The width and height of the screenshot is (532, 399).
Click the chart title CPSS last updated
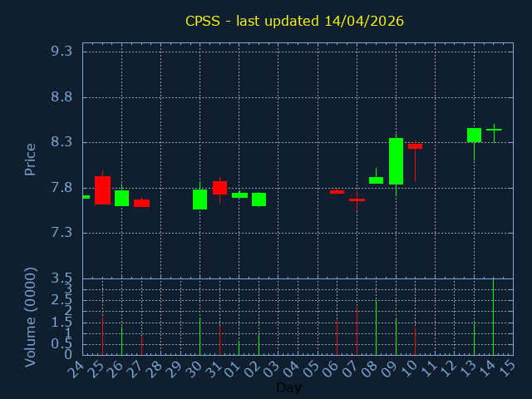click(x=294, y=20)
